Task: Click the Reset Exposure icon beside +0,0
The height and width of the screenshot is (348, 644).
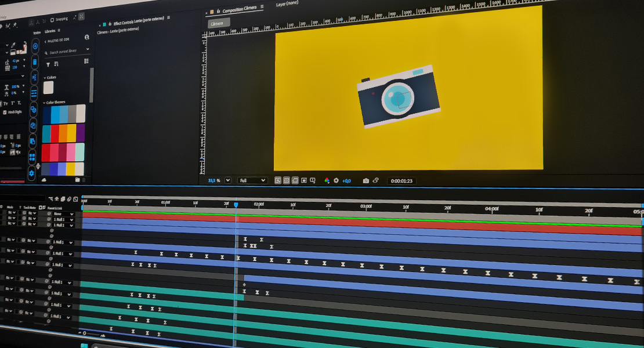Action: [336, 181]
